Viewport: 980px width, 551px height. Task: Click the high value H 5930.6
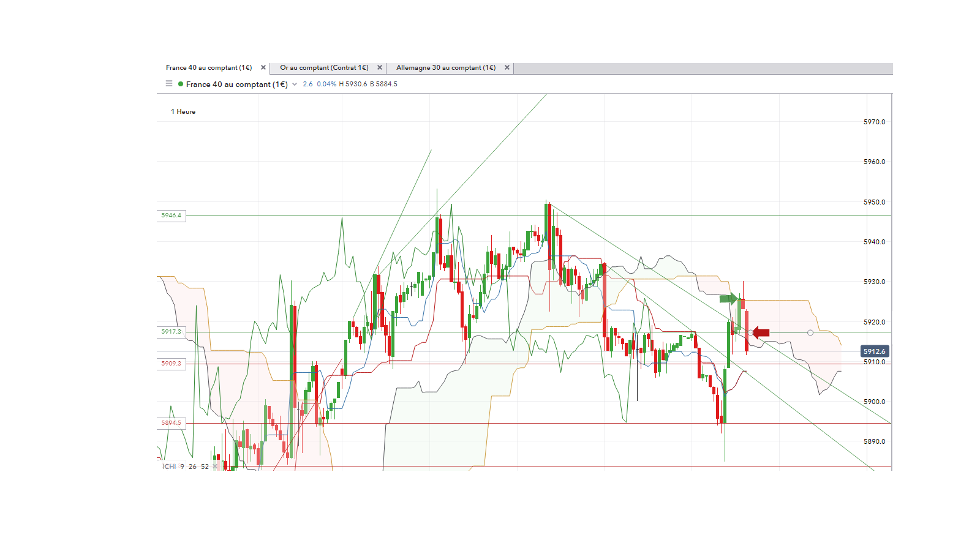[x=353, y=84]
